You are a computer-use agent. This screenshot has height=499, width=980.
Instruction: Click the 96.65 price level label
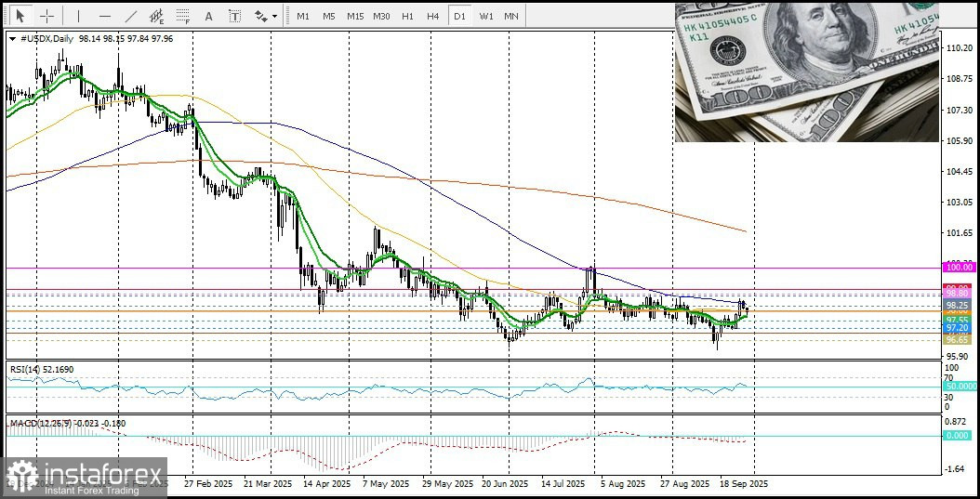(x=958, y=340)
